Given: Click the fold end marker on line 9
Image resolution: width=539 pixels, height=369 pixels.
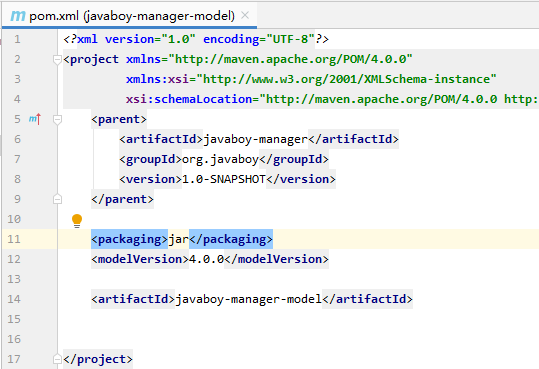Looking at the screenshot, I should 57,199.
